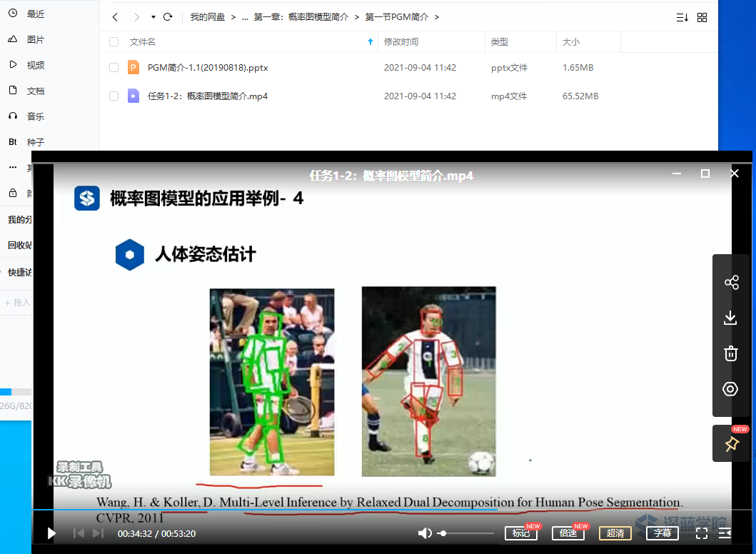Share the video with share icon

click(732, 282)
